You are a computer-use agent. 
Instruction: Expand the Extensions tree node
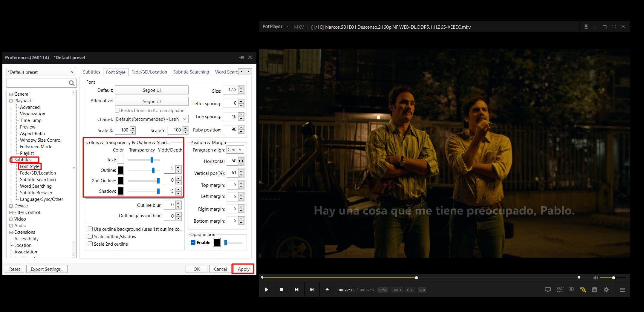11,232
